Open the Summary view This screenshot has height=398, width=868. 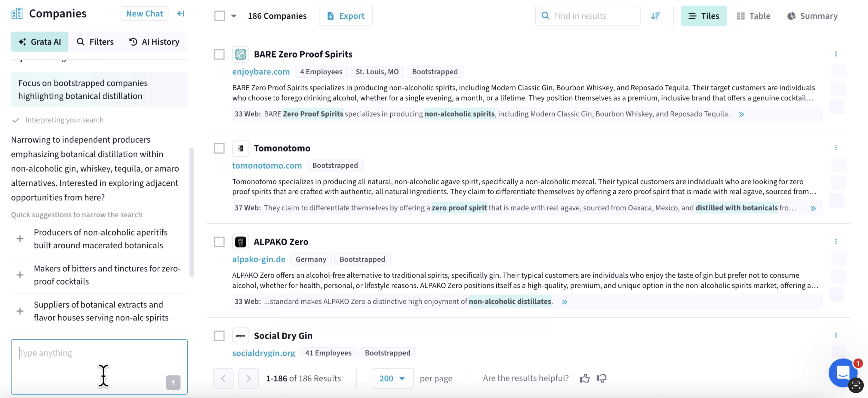(x=812, y=16)
